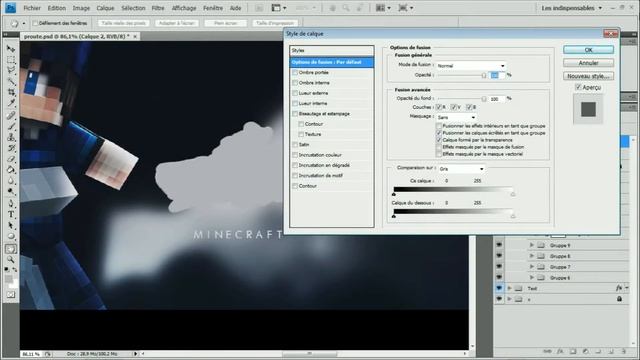The height and width of the screenshot is (360, 640).
Task: Expand the Gruppe 9 layer group
Action: pyautogui.click(x=531, y=245)
